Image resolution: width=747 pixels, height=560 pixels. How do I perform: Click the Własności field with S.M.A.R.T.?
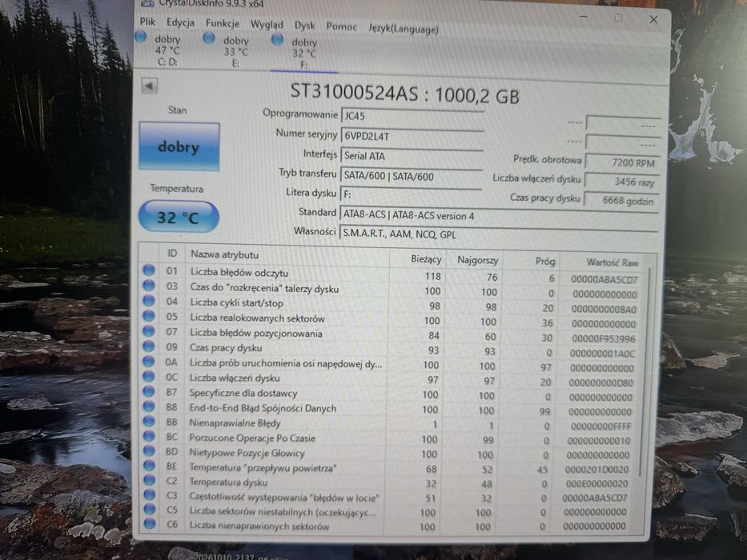pos(498,234)
